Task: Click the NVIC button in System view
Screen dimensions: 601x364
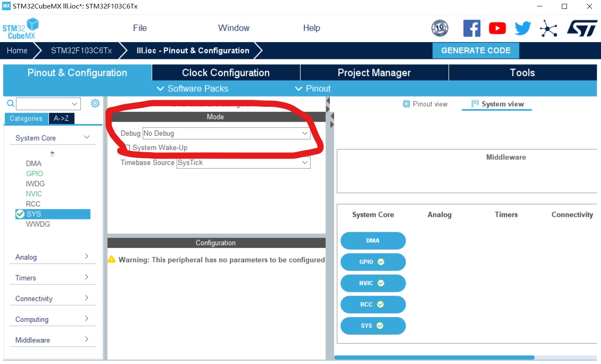Action: 373,283
